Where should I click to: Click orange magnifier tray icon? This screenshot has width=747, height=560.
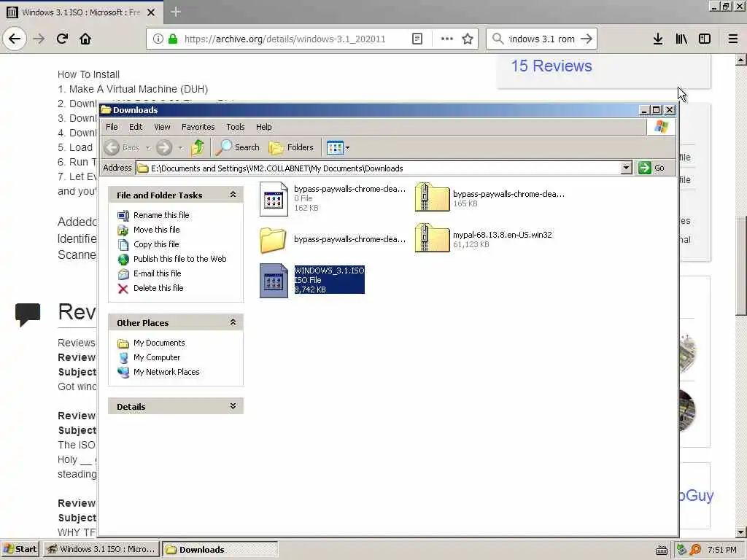click(695, 550)
